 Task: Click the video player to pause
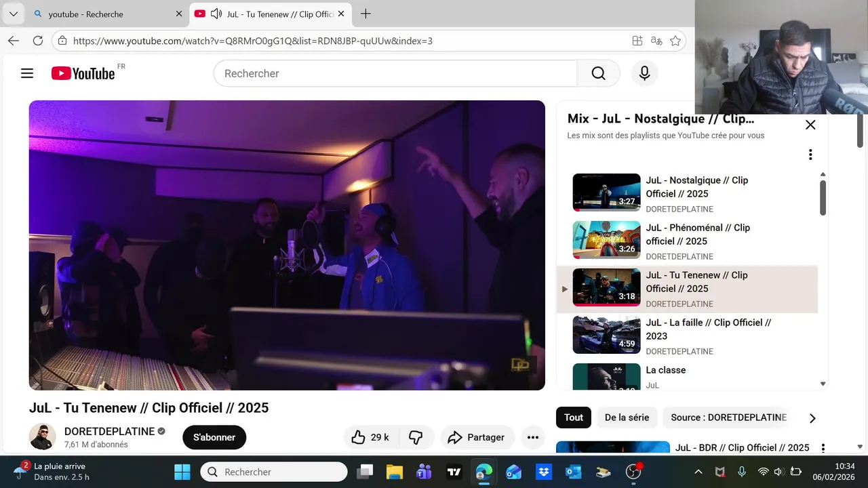(287, 245)
